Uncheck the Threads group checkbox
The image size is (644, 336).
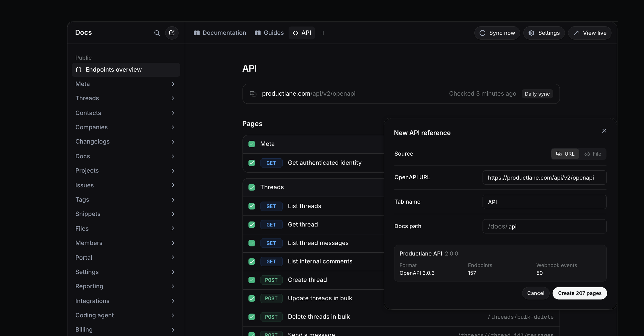(x=252, y=187)
